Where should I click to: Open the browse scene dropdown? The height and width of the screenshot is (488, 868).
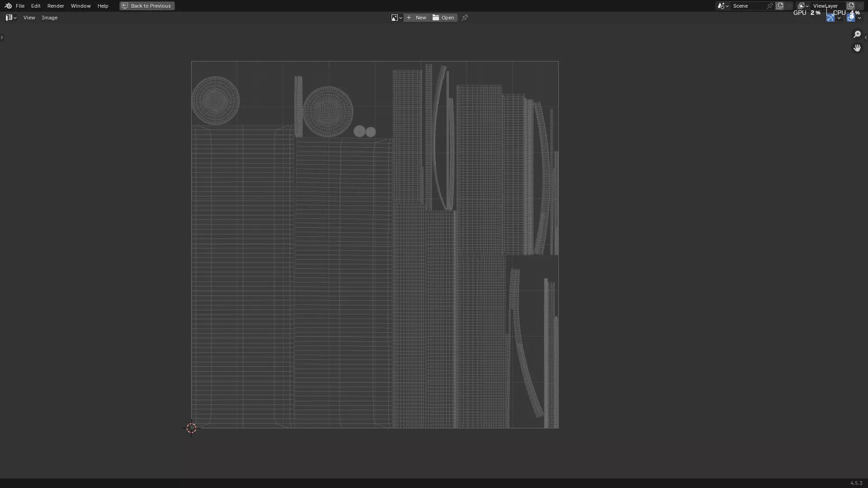(x=722, y=6)
